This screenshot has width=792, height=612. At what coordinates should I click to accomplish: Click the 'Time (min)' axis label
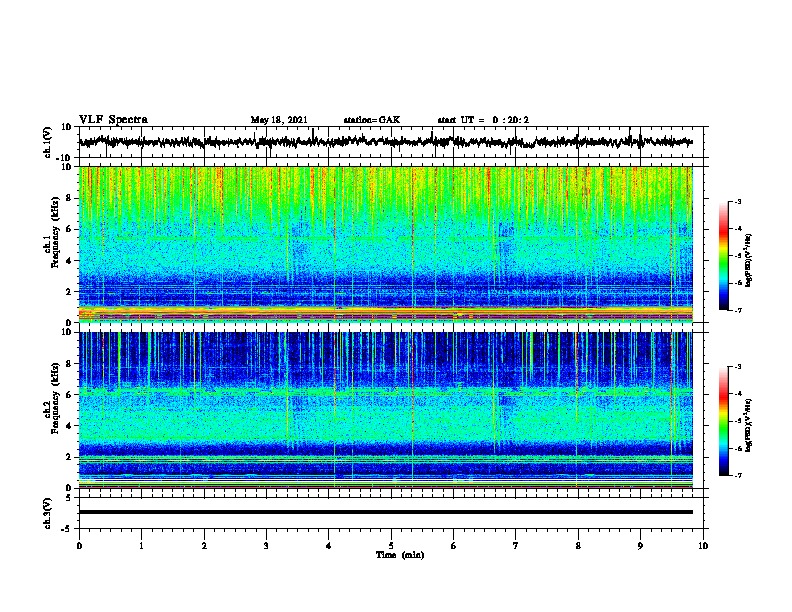400,555
